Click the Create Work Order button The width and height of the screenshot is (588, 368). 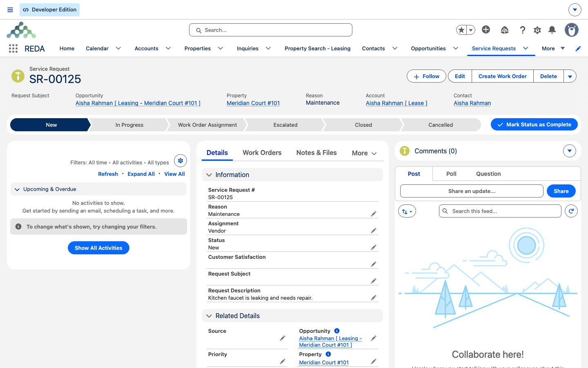click(503, 76)
